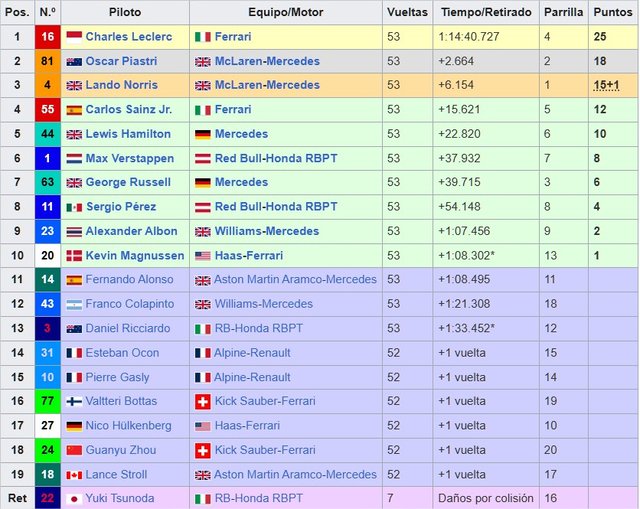Click the underlined 15+1 points value

607,85
